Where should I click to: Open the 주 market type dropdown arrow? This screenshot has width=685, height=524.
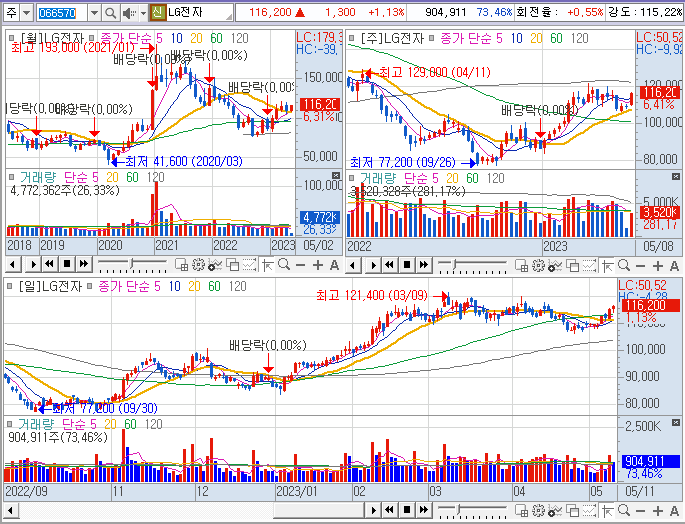click(27, 13)
